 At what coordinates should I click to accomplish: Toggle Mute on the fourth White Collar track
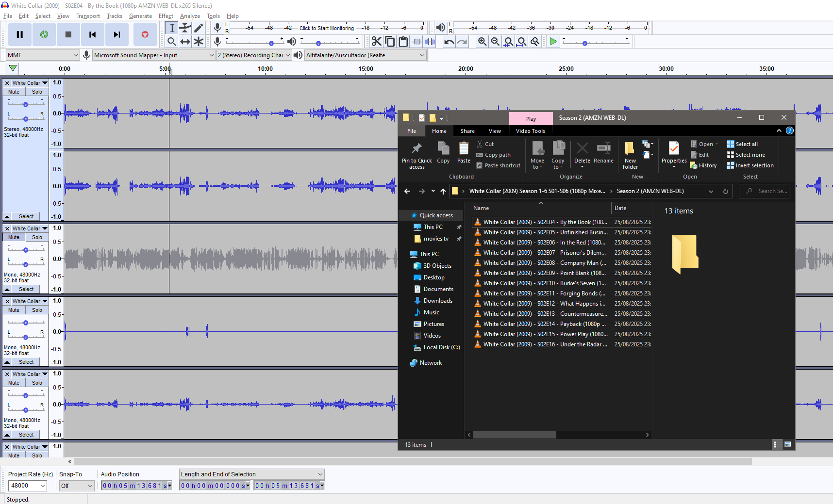(14, 383)
